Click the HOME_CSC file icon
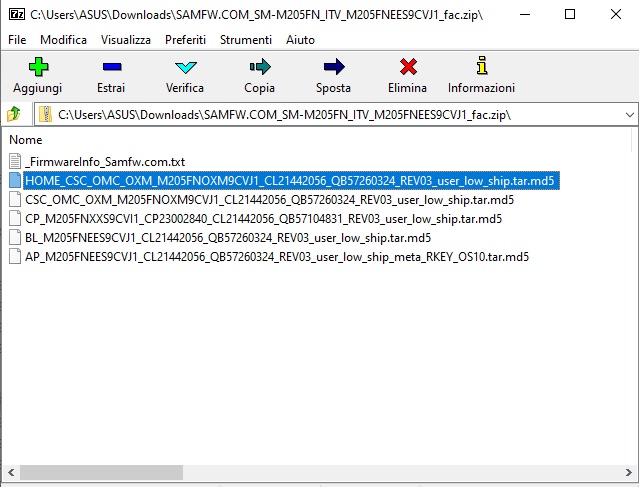 (x=15, y=180)
